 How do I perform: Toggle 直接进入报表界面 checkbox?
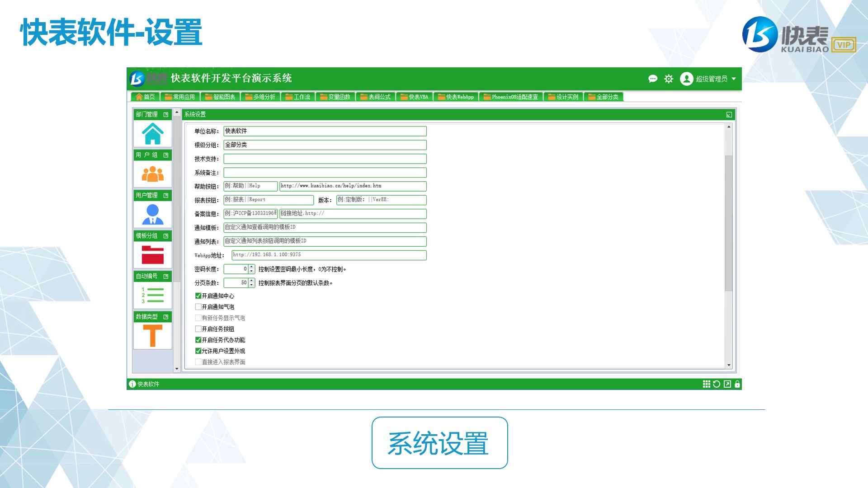[x=198, y=362]
